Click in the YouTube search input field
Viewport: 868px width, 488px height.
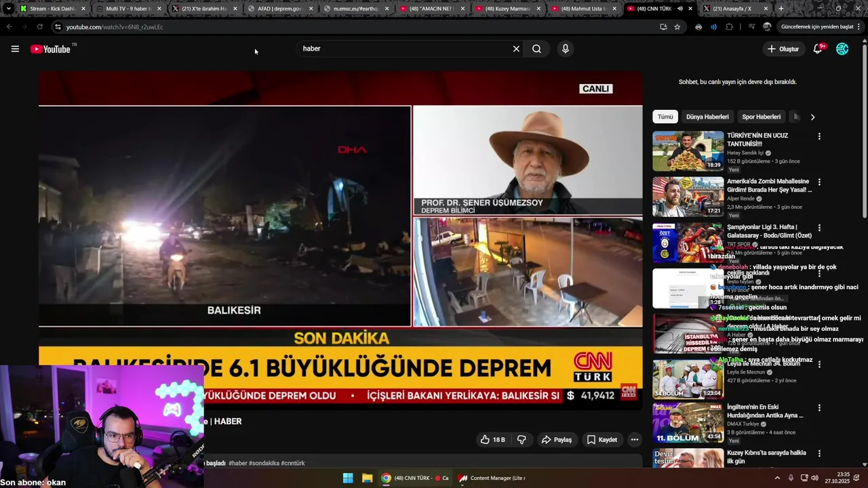[403, 49]
